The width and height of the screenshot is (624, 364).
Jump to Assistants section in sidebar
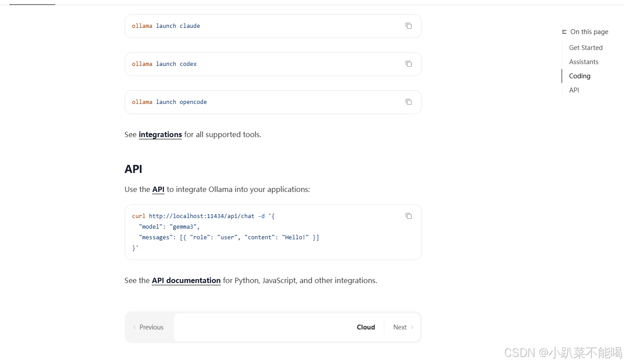[x=584, y=62]
